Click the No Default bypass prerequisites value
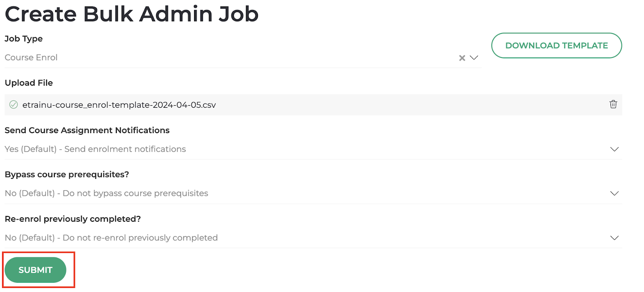644x292 pixels. 106,193
